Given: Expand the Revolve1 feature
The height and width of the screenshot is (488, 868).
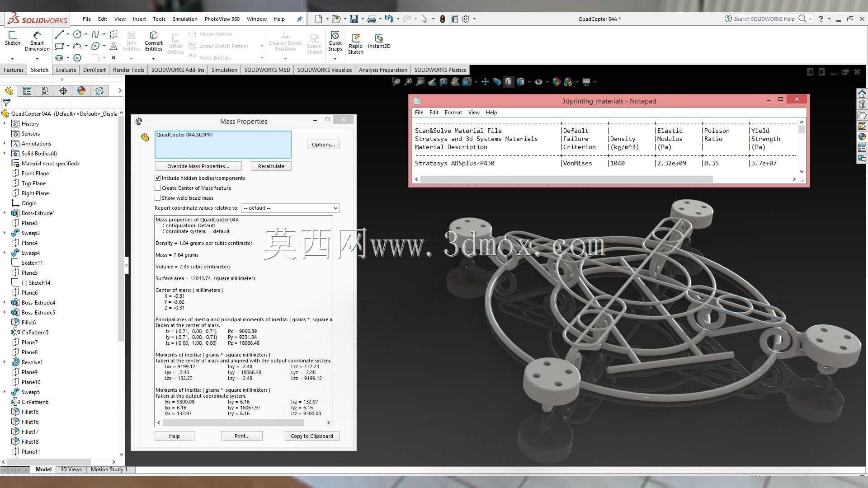Looking at the screenshot, I should 5,362.
